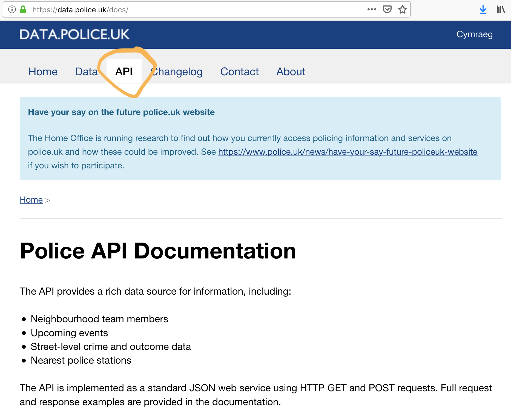Go to the Home navigation tab
This screenshot has height=420, width=511.
[43, 72]
